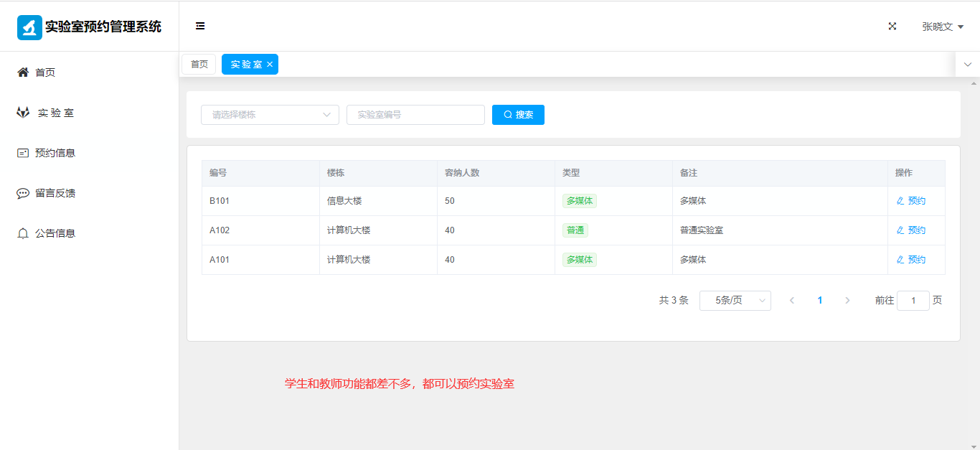Open 预约信息 in the sidebar menu

(55, 153)
